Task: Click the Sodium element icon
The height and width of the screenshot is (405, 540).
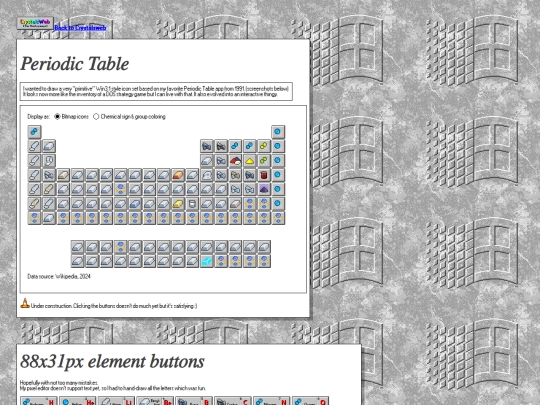Action: click(x=34, y=160)
